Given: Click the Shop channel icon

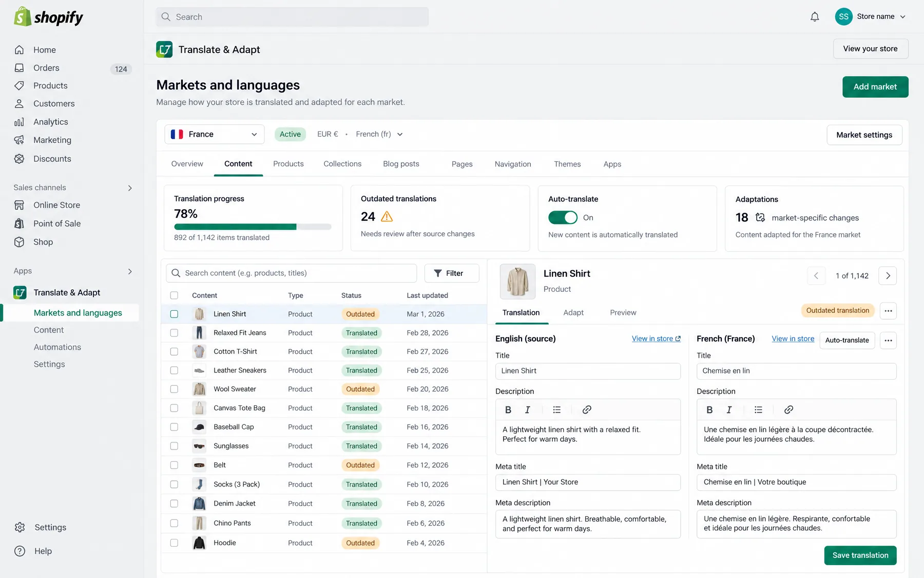Looking at the screenshot, I should tap(20, 242).
